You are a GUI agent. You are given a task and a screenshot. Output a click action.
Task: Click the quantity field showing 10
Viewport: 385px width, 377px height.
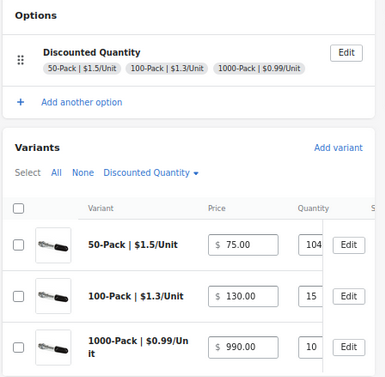pyautogui.click(x=310, y=347)
